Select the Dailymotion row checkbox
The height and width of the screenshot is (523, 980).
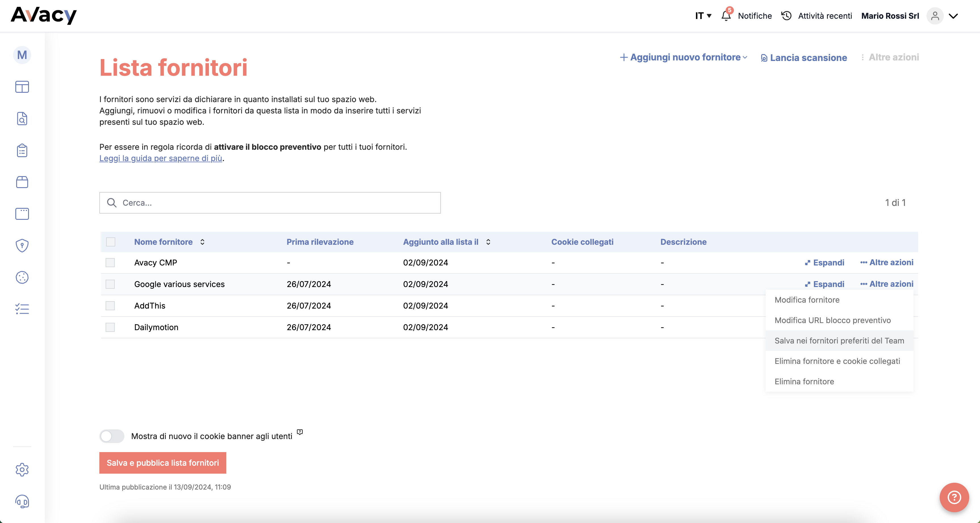[110, 328]
